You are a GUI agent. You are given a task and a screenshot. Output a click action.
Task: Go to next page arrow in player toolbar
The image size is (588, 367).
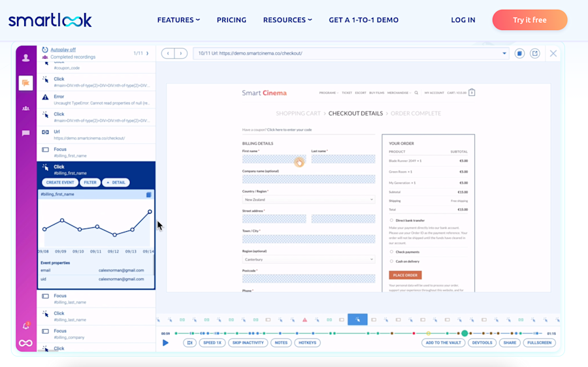[181, 54]
